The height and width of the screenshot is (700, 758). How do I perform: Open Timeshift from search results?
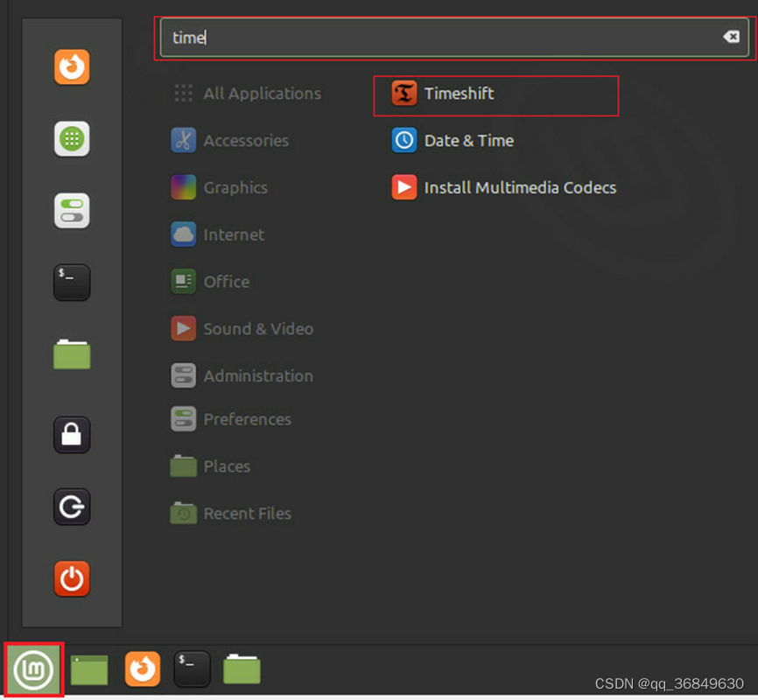click(x=496, y=94)
